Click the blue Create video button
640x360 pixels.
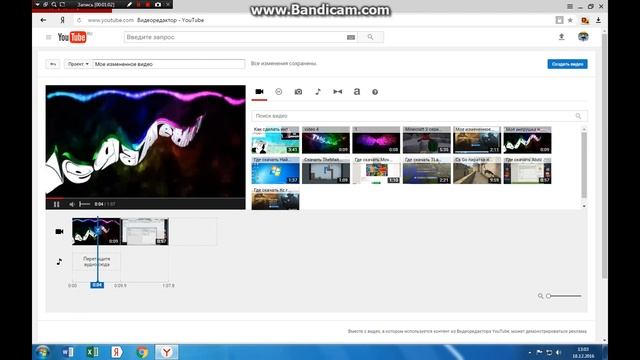pyautogui.click(x=567, y=64)
